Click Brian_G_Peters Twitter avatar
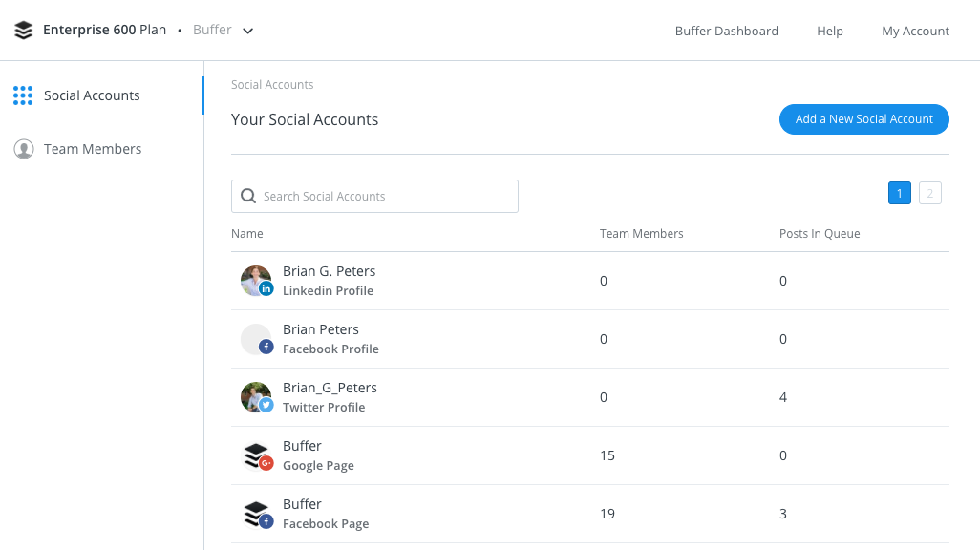Viewport: 980px width, 550px height. (x=256, y=397)
